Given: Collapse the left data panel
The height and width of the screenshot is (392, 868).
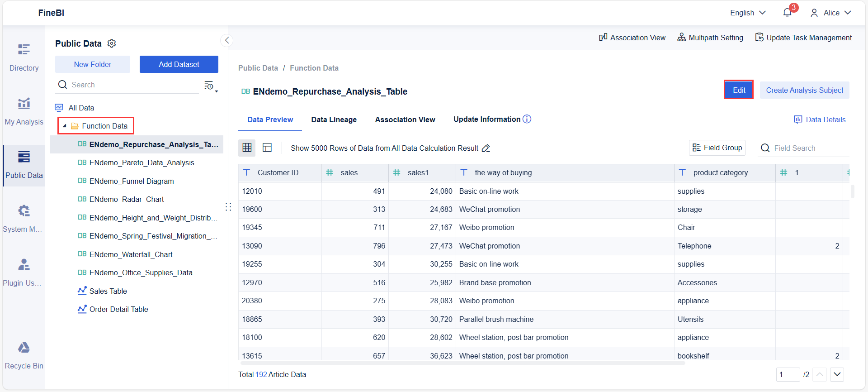Looking at the screenshot, I should [x=227, y=40].
